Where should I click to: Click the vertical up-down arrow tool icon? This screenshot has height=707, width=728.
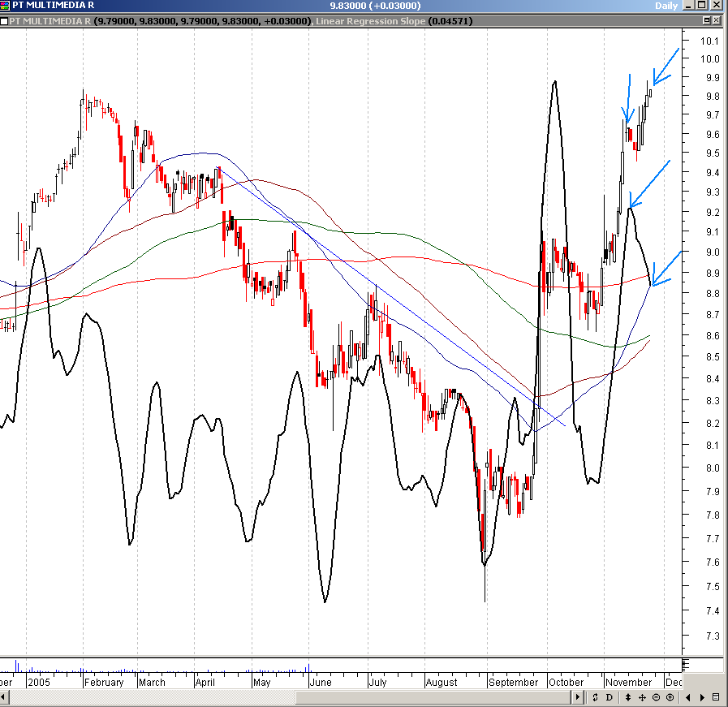[x=627, y=696]
